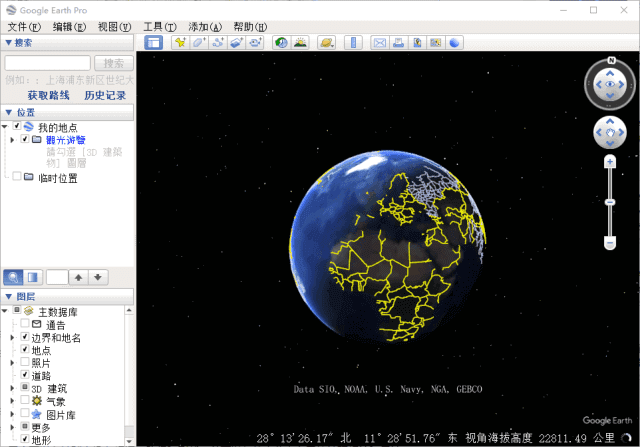The image size is (640, 447).
Task: Toggle the sidebar panel toolbar button
Action: [x=153, y=43]
